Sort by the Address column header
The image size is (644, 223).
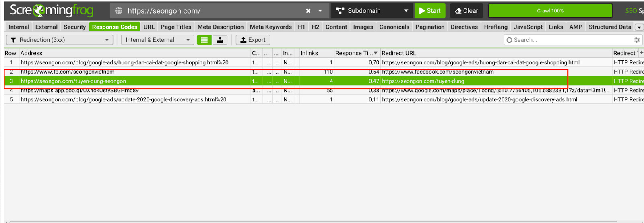[x=134, y=53]
